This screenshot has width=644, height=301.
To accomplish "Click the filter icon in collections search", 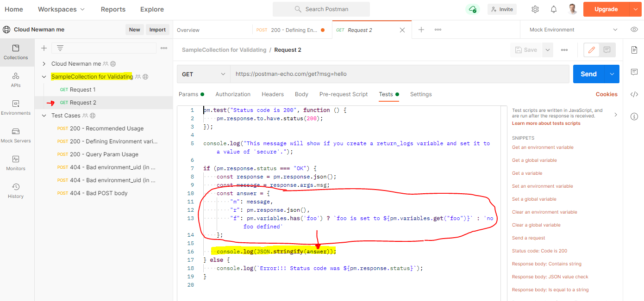I will pos(60,48).
